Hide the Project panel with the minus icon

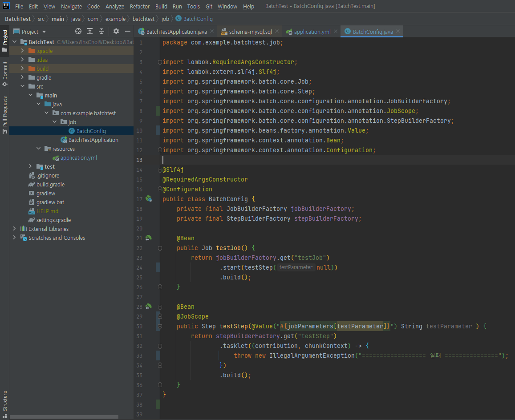coord(128,31)
